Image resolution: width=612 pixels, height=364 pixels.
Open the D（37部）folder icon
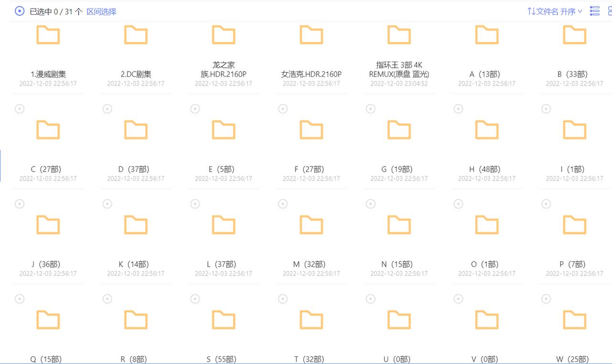pyautogui.click(x=136, y=129)
